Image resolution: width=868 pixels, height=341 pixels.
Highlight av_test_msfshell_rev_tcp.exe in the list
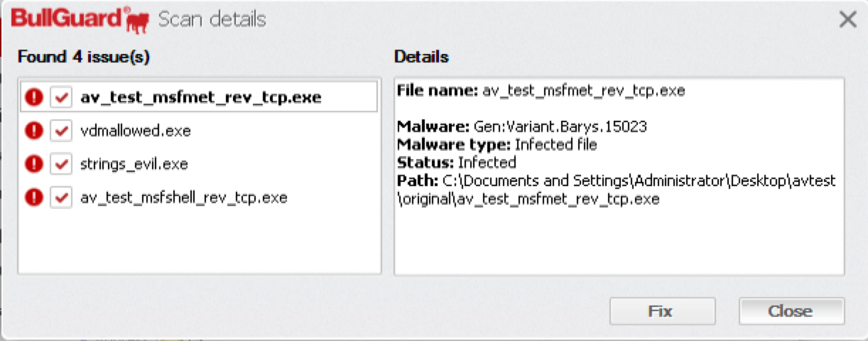click(x=183, y=197)
